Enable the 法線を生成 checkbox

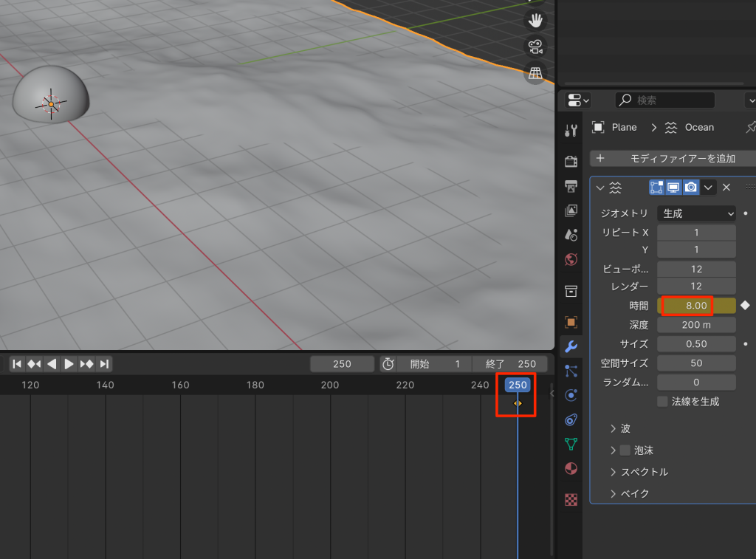tap(662, 402)
